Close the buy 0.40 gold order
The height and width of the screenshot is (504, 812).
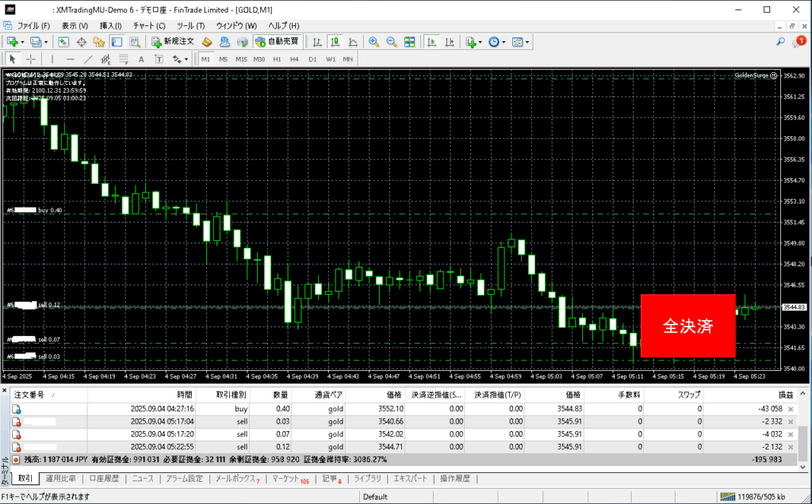tap(790, 409)
